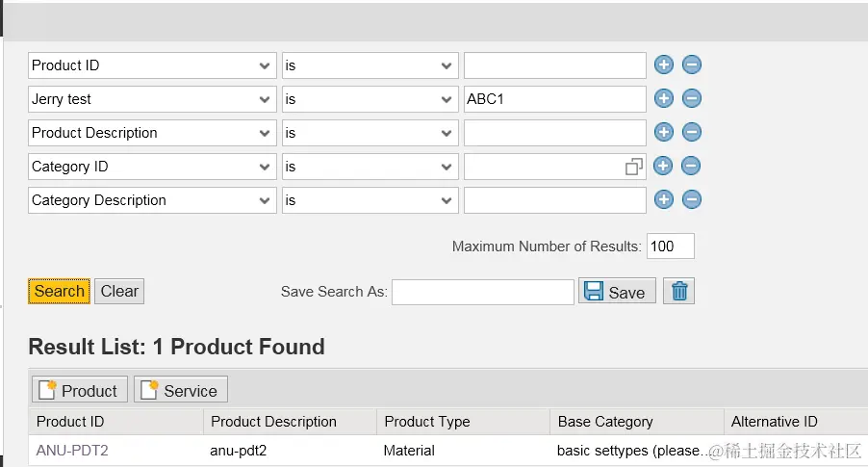Screen dimensions: 868x467
Task: Add a search row after Product Description
Action: point(664,133)
